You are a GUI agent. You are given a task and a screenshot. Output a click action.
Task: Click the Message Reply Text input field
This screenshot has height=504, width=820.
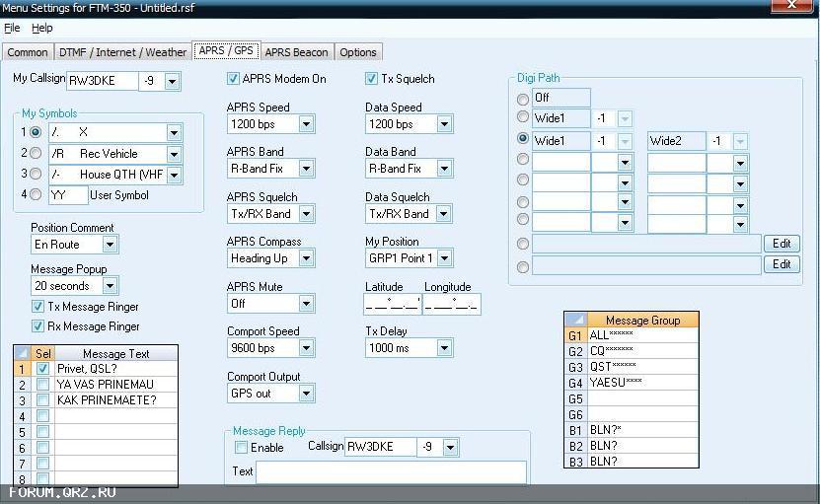coord(391,472)
